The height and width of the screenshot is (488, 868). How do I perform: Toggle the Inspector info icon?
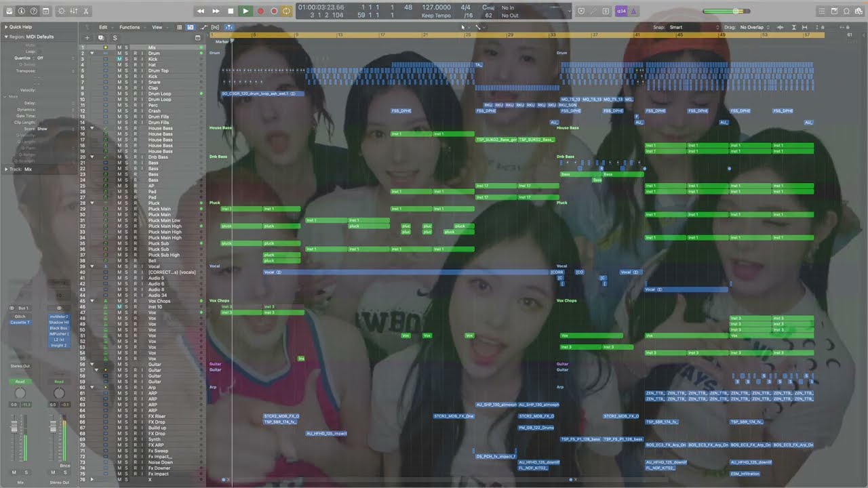click(x=22, y=11)
